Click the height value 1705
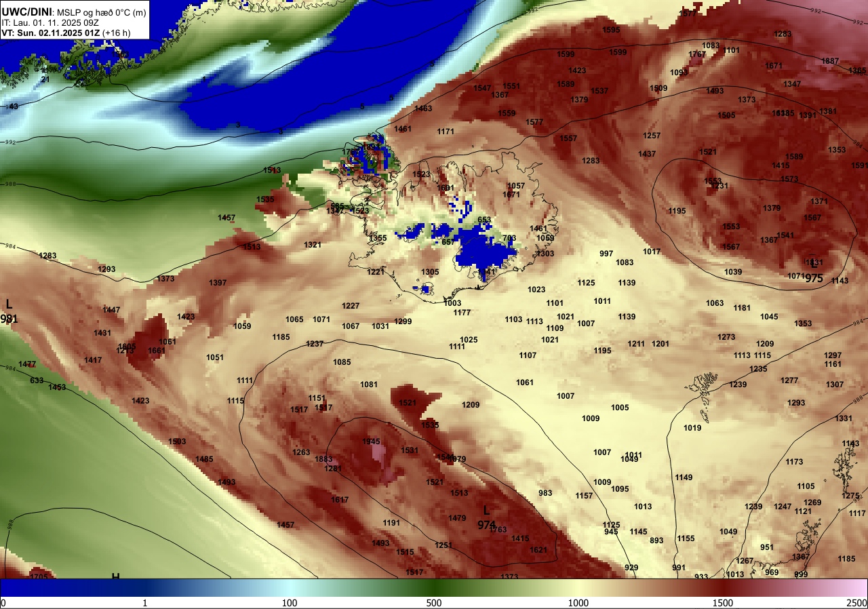Viewport: 868px width, 609px height. point(39,576)
